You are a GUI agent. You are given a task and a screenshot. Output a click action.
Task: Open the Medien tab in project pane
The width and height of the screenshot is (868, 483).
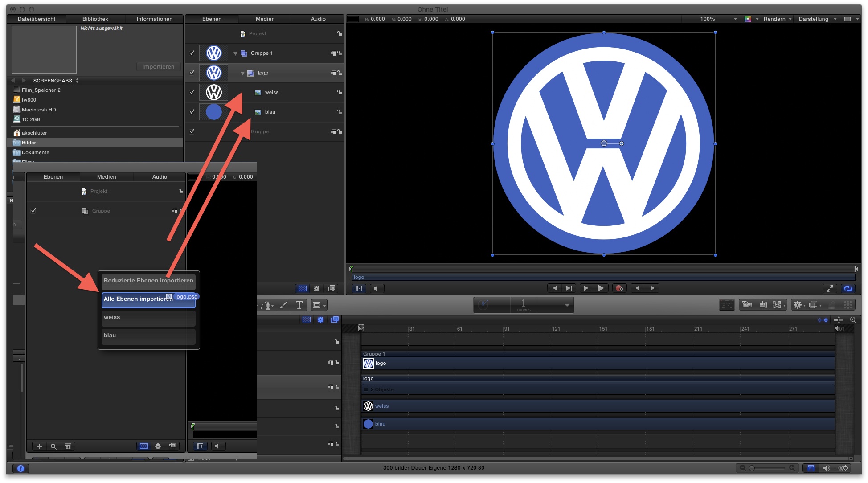click(265, 19)
